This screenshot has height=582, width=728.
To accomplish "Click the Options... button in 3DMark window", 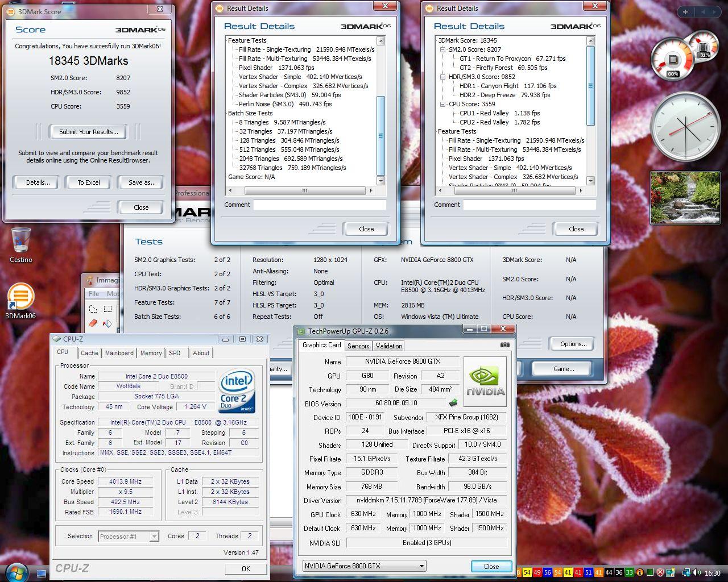I will click(x=573, y=344).
